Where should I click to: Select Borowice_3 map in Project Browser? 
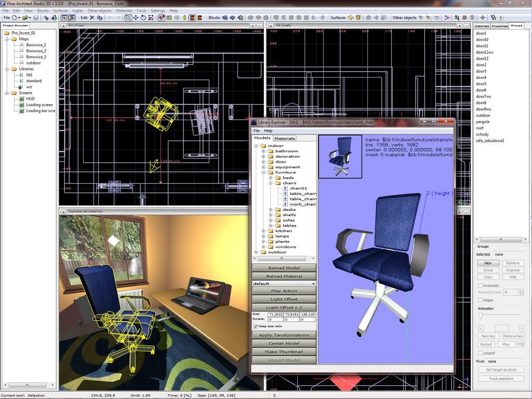click(x=36, y=57)
